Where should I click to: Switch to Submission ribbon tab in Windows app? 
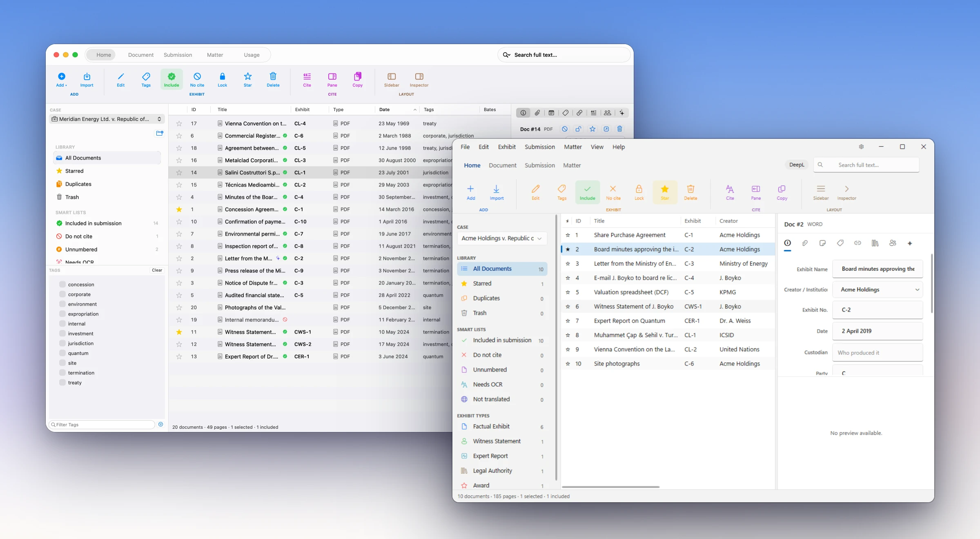coord(539,165)
